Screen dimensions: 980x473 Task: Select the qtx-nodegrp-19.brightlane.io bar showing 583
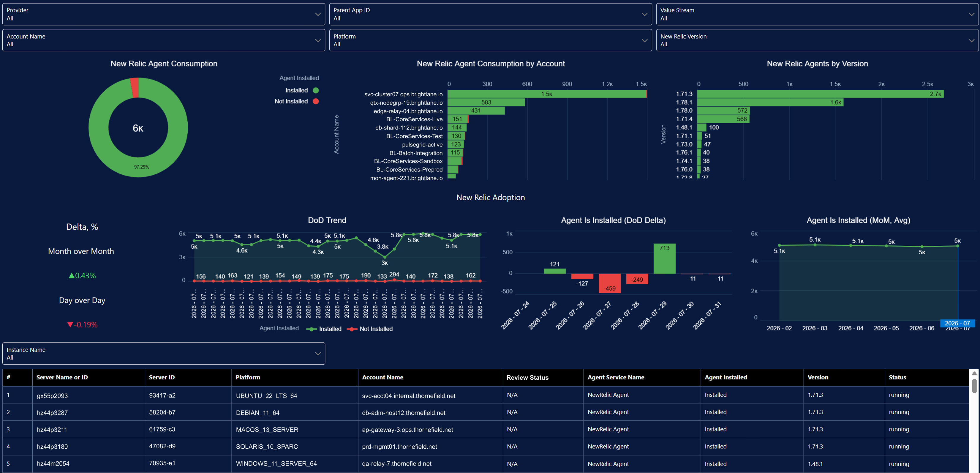[486, 103]
